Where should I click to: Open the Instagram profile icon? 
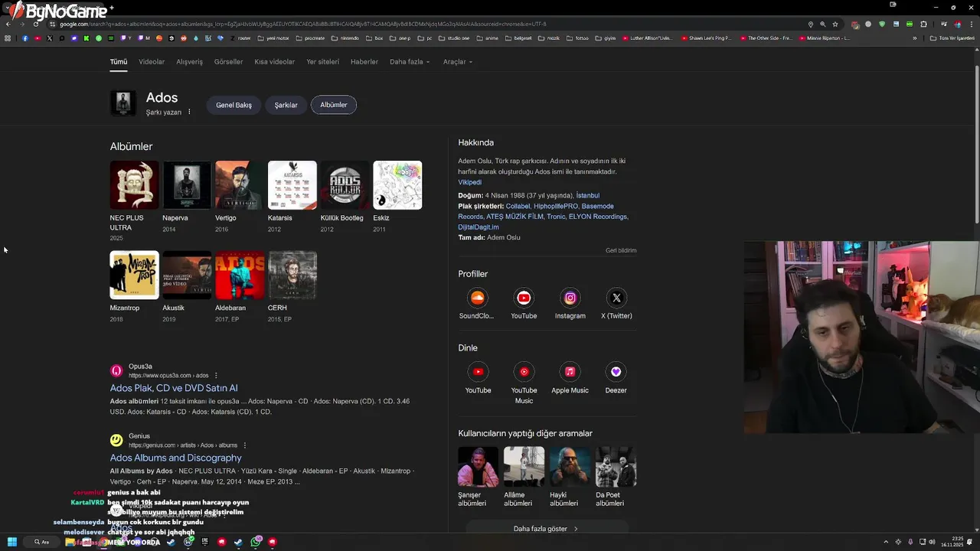pyautogui.click(x=570, y=298)
